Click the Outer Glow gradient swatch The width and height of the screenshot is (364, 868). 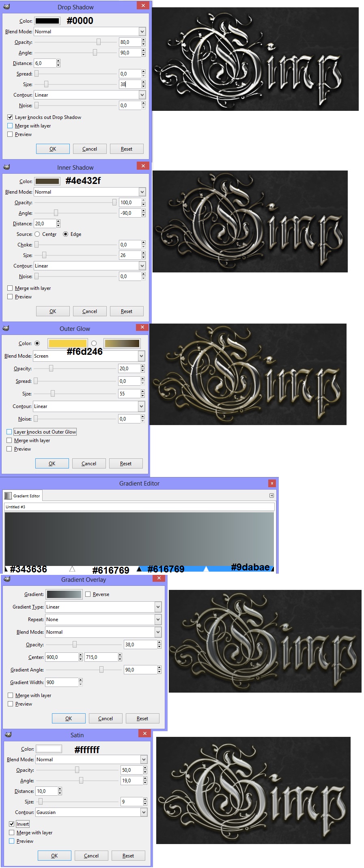[x=122, y=343]
